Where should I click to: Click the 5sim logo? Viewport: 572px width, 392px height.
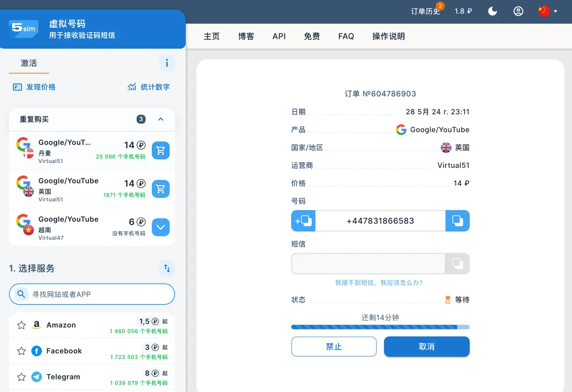(x=23, y=29)
